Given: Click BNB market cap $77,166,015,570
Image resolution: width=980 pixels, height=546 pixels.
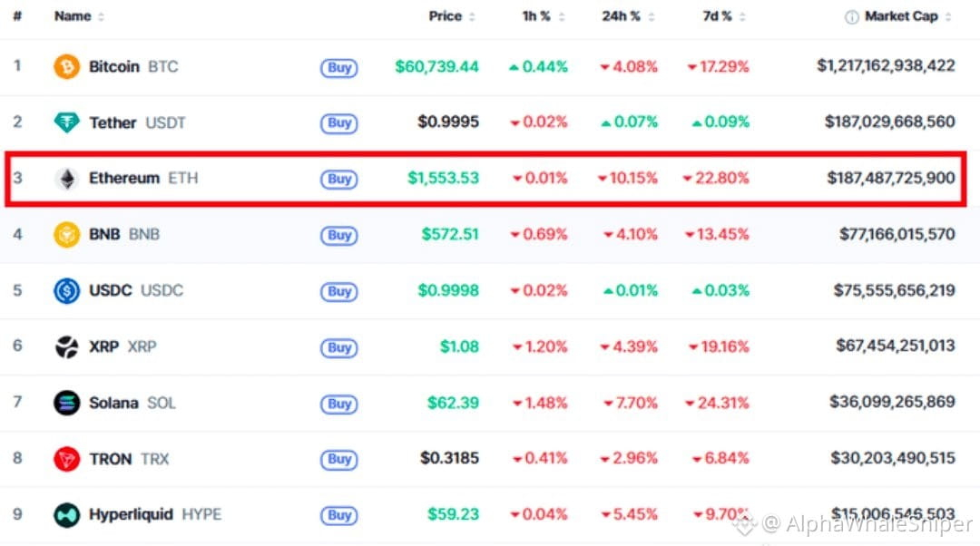Looking at the screenshot, I should coord(897,234).
